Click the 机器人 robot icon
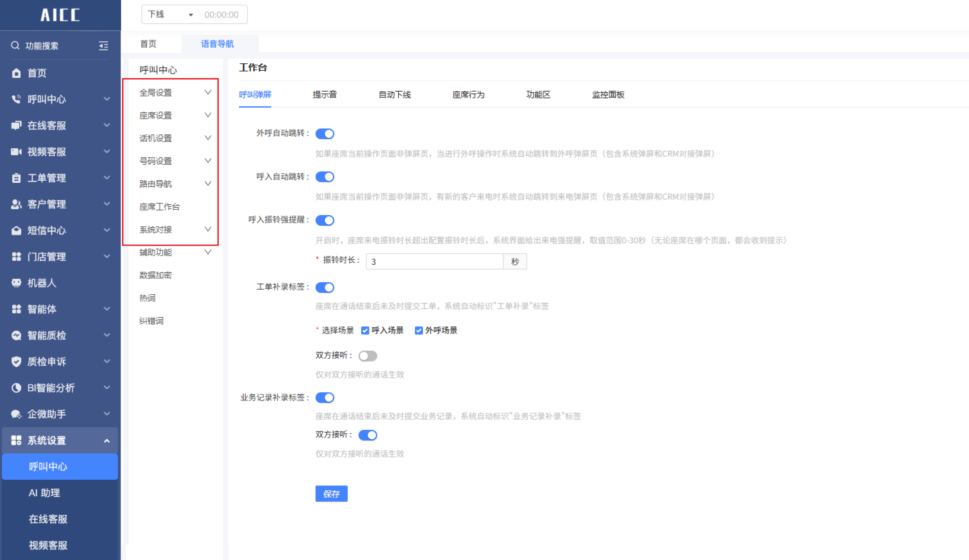 [16, 283]
